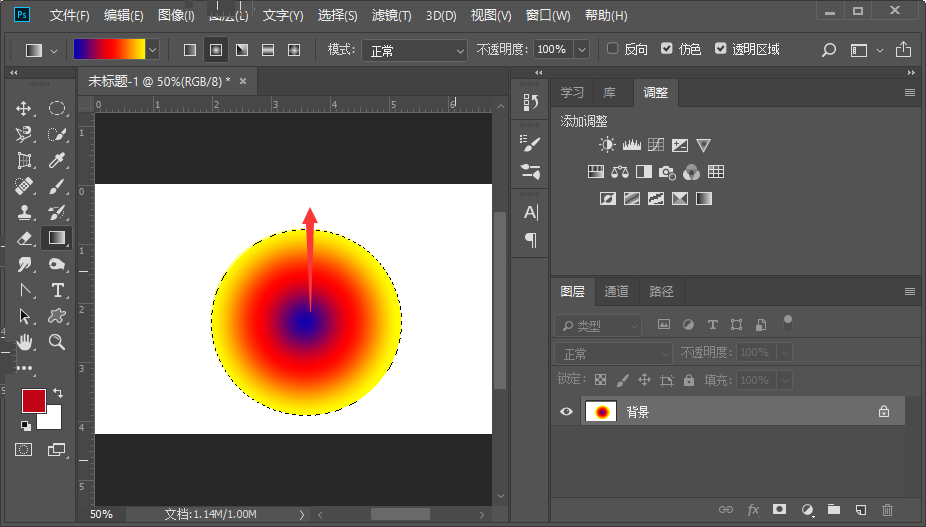
Task: Choose Reflected Gradient style
Action: coord(268,50)
